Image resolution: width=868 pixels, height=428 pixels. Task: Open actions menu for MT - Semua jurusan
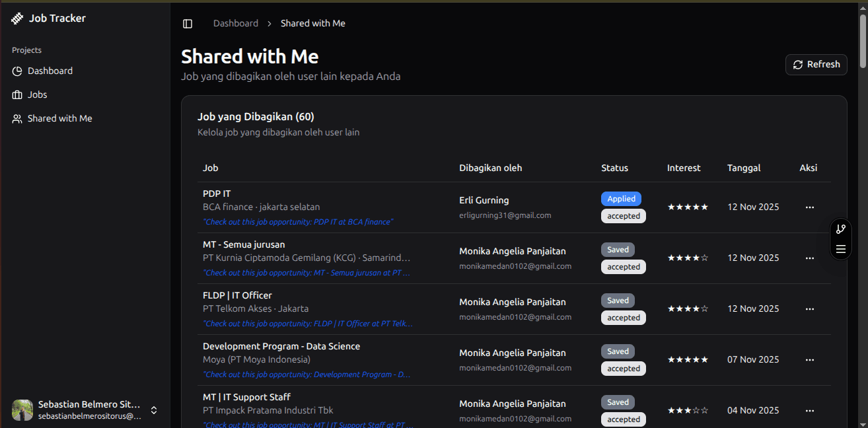coord(810,258)
